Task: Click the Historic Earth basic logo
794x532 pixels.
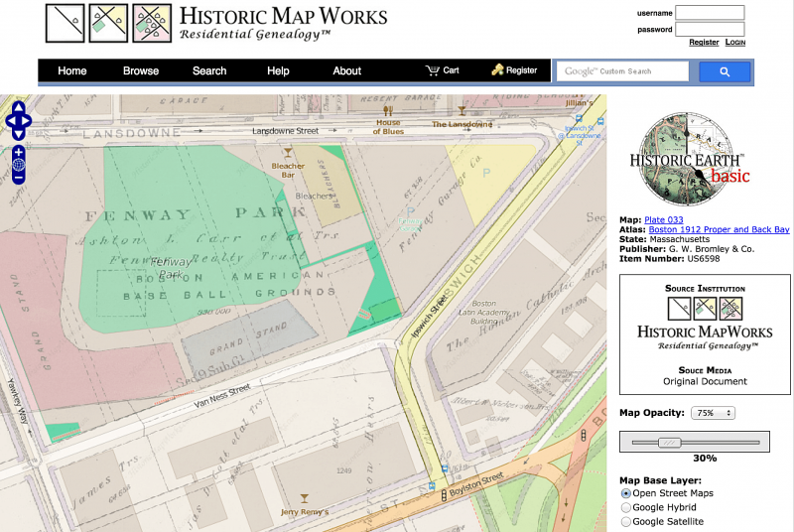Action: (690, 159)
